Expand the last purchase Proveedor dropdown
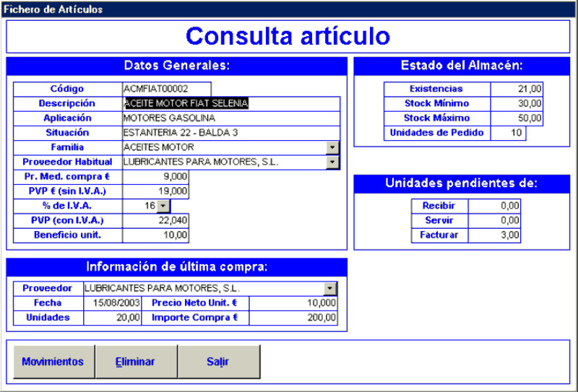 click(330, 289)
